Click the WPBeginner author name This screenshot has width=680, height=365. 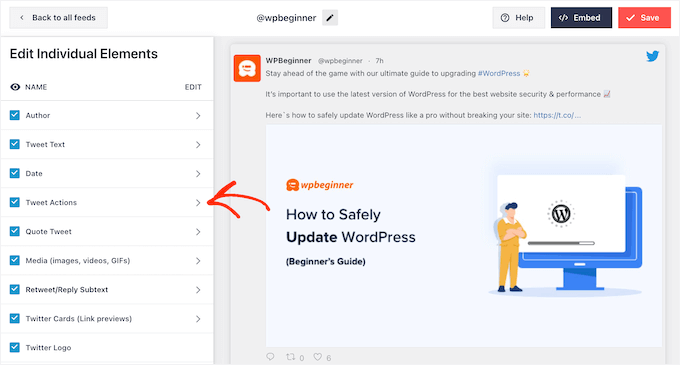pyautogui.click(x=288, y=60)
